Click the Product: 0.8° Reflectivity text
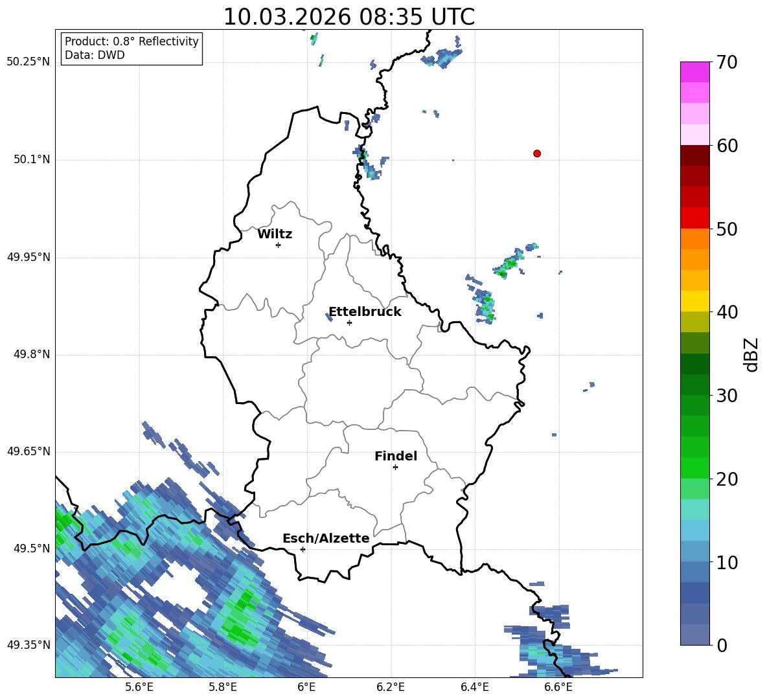 click(x=132, y=41)
